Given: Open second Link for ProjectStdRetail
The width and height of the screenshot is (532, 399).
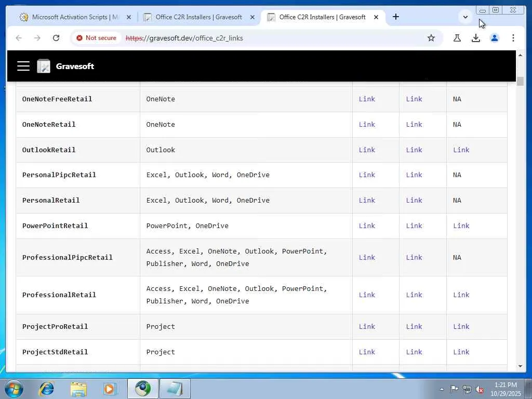Looking at the screenshot, I should pos(414,352).
